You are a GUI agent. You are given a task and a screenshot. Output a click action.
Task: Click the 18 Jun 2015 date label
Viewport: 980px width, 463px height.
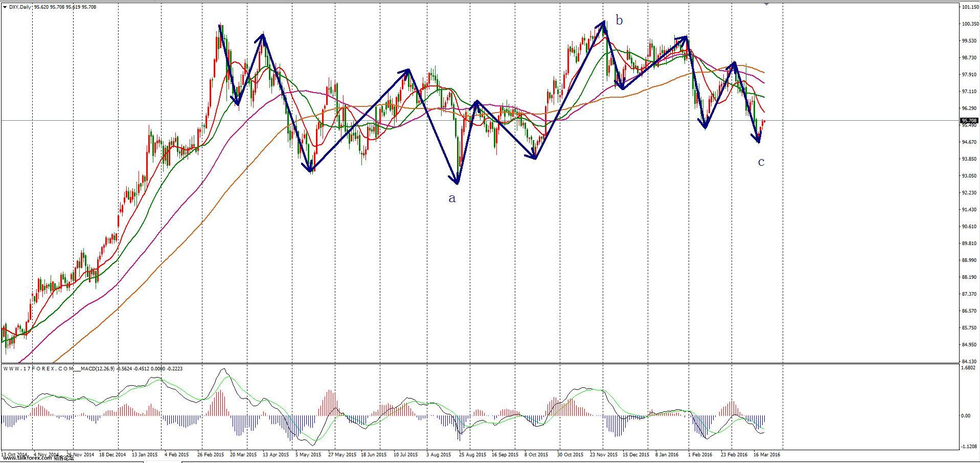pyautogui.click(x=374, y=454)
